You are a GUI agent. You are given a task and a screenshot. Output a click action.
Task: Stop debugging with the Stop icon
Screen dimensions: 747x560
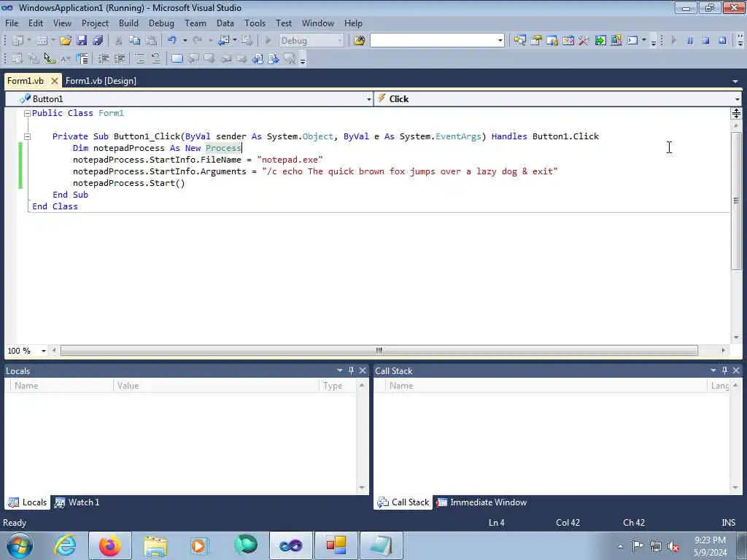point(706,41)
